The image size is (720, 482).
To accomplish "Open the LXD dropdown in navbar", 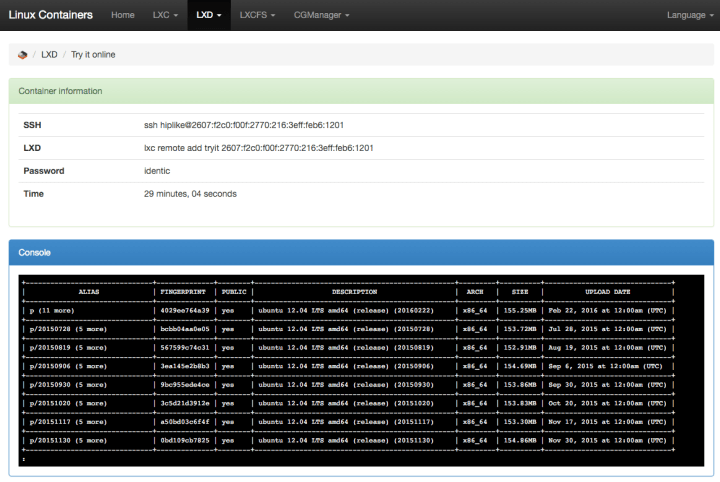I will (209, 15).
